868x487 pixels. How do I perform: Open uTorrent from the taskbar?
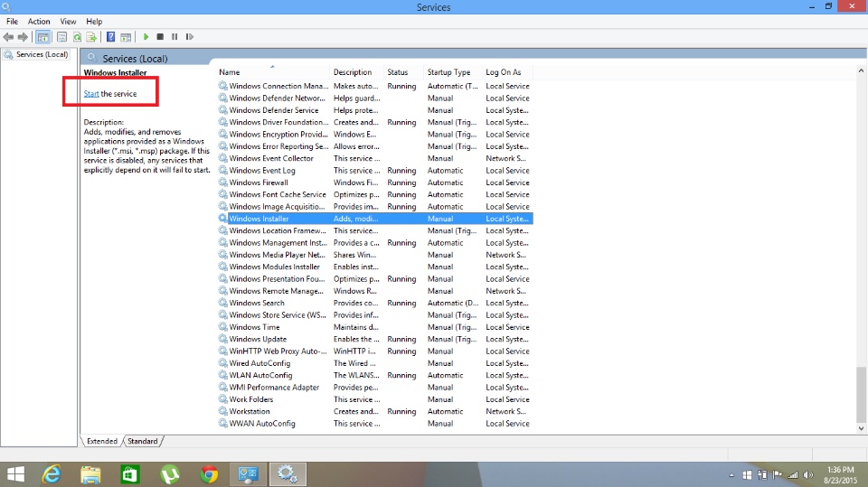point(169,474)
